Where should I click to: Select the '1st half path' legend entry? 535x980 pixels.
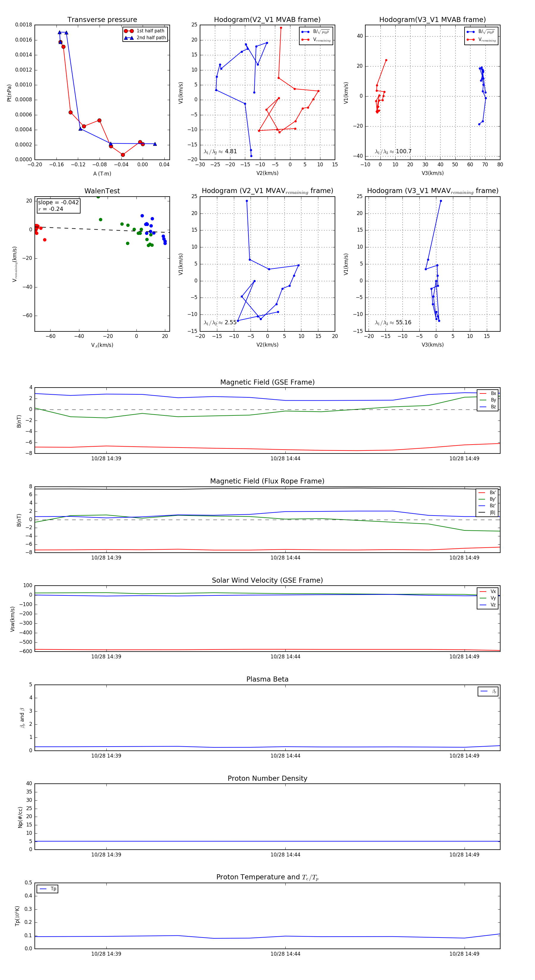coord(145,31)
